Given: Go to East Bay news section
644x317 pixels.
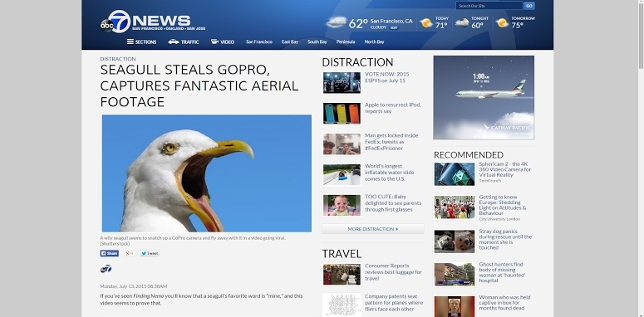Looking at the screenshot, I should tap(290, 41).
